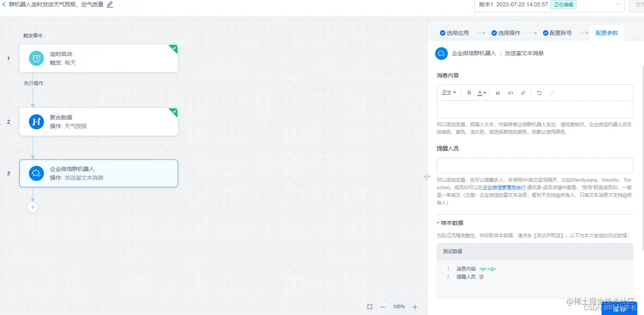Open the 正文 paragraph style dropdown
The height and width of the screenshot is (315, 644).
point(448,92)
